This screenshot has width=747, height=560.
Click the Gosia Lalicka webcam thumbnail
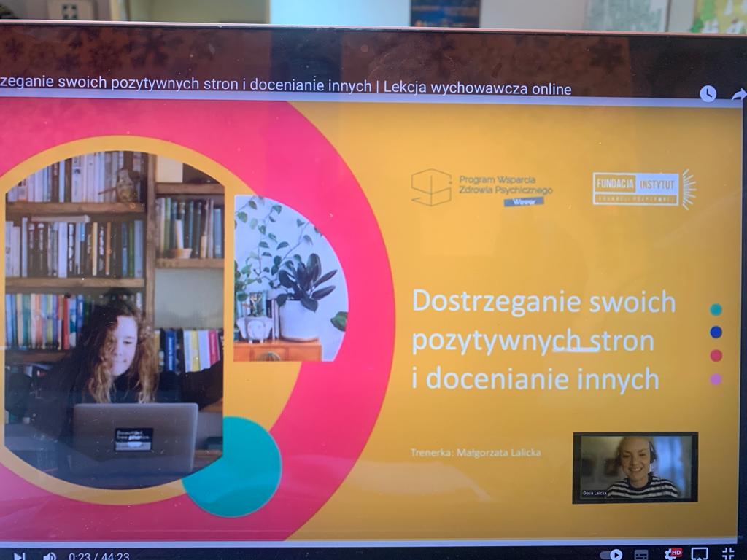(635, 467)
